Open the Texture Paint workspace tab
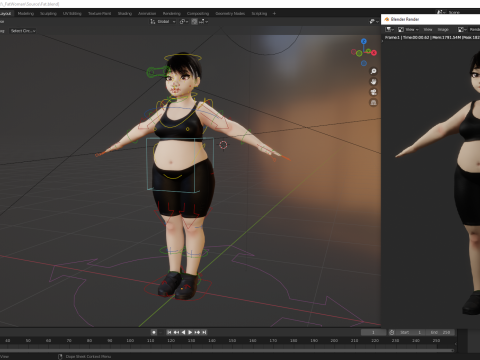480x360 pixels. pyautogui.click(x=99, y=14)
